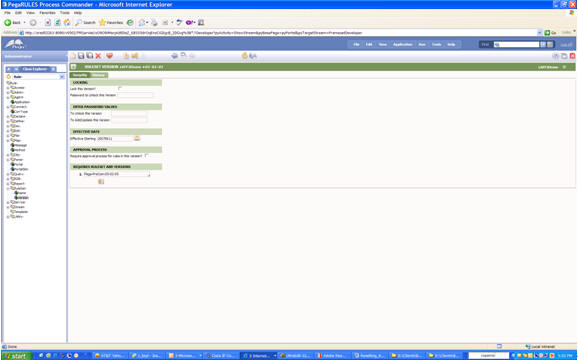The width and height of the screenshot is (578, 361).
Task: Check Require approval process for rules checkbox
Action: 146,156
